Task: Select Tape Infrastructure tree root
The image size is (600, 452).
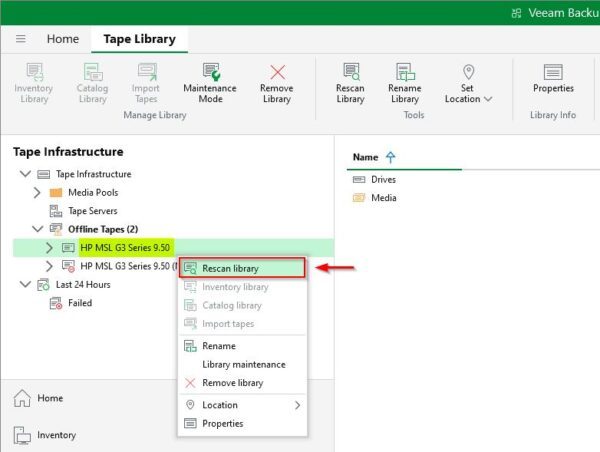Action: pyautogui.click(x=93, y=174)
